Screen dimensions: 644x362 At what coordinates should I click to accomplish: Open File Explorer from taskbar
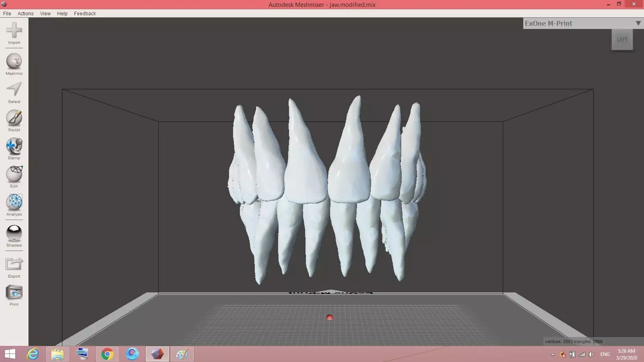58,354
